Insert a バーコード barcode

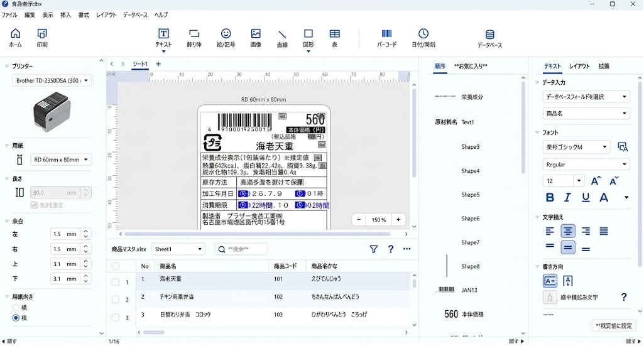click(387, 38)
